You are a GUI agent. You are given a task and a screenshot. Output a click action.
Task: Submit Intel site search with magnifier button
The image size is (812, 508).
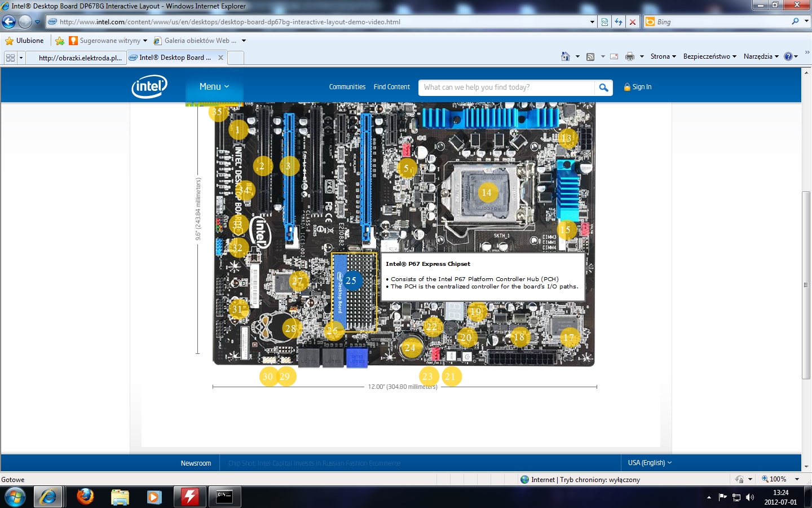(x=603, y=87)
